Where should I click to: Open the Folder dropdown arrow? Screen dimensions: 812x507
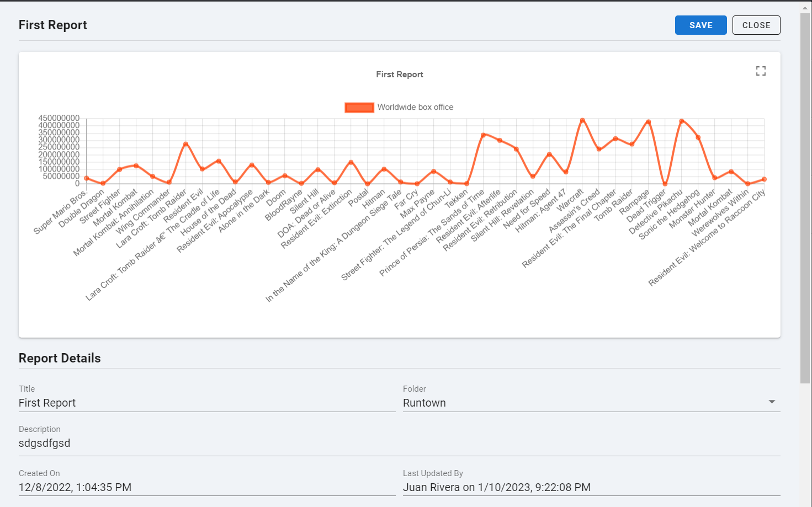[x=772, y=402]
